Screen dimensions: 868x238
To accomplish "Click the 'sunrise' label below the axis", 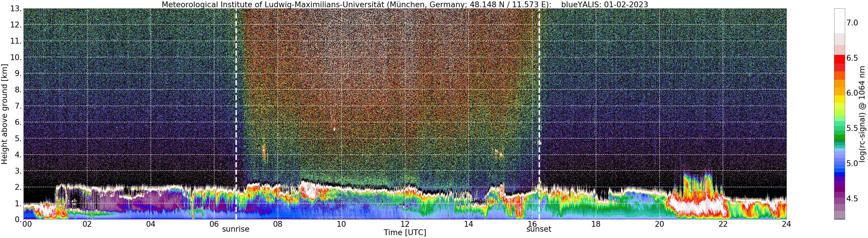I will click(235, 229).
